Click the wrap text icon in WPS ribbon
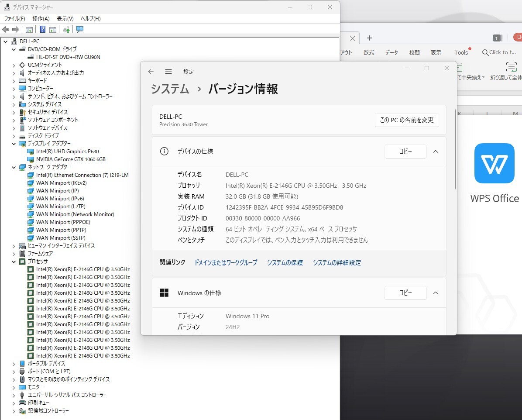The height and width of the screenshot is (420, 522). click(512, 67)
